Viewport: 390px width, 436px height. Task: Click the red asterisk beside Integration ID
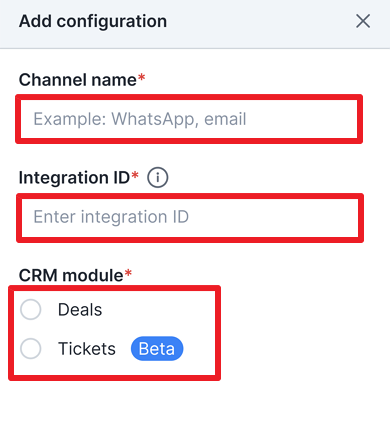coord(135,175)
